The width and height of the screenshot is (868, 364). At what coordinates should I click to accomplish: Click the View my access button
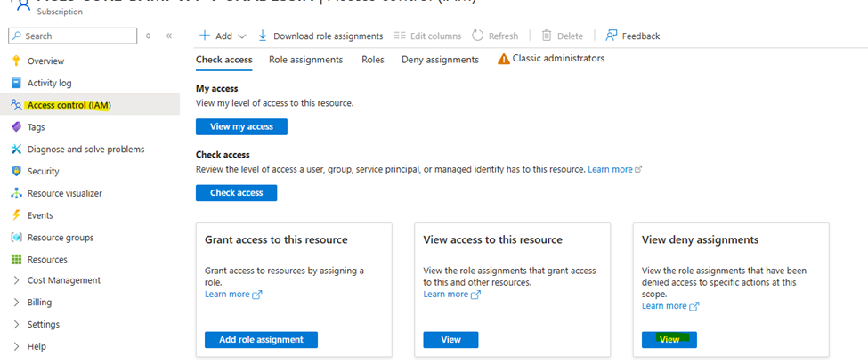(x=242, y=126)
